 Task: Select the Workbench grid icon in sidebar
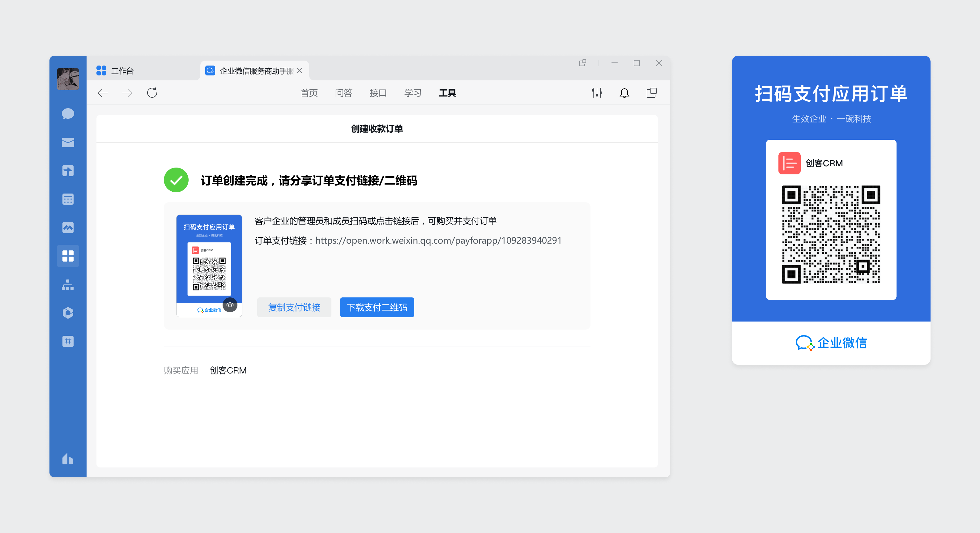[x=68, y=256]
